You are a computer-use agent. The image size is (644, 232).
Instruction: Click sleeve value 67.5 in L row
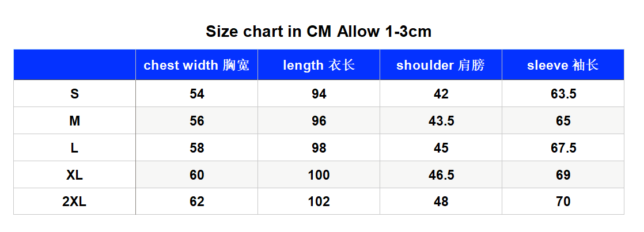point(563,148)
